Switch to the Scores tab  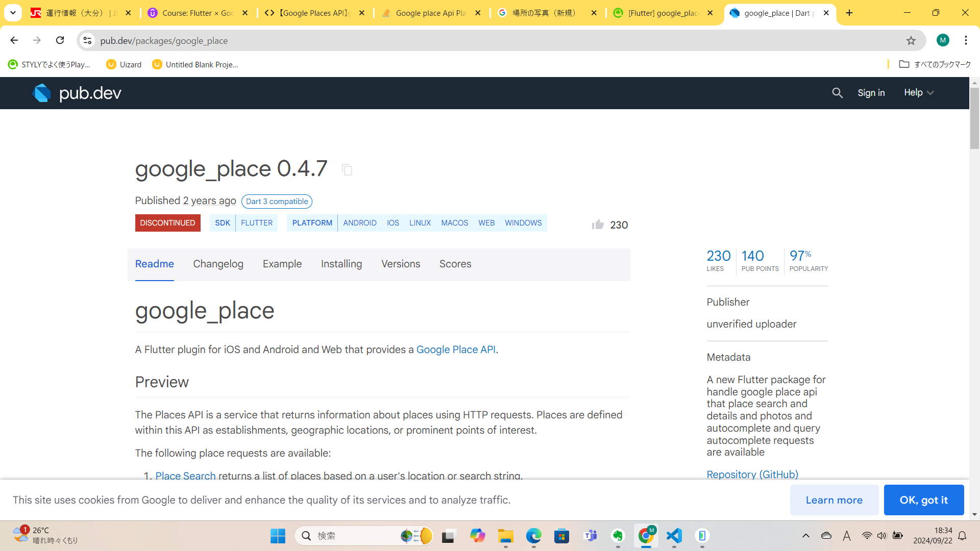point(455,264)
